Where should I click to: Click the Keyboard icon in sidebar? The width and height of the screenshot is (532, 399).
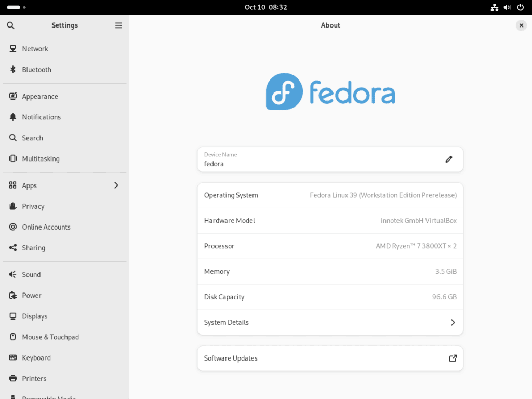pyautogui.click(x=12, y=357)
